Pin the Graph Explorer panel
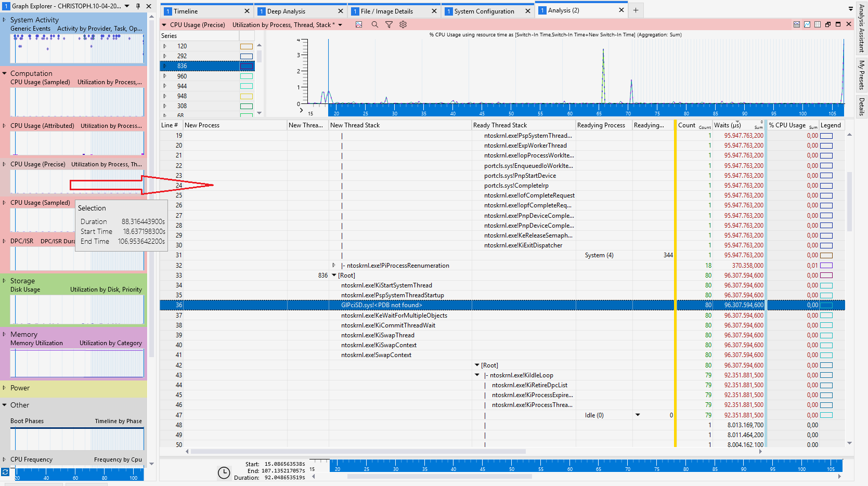This screenshot has width=868, height=486. [138, 6]
